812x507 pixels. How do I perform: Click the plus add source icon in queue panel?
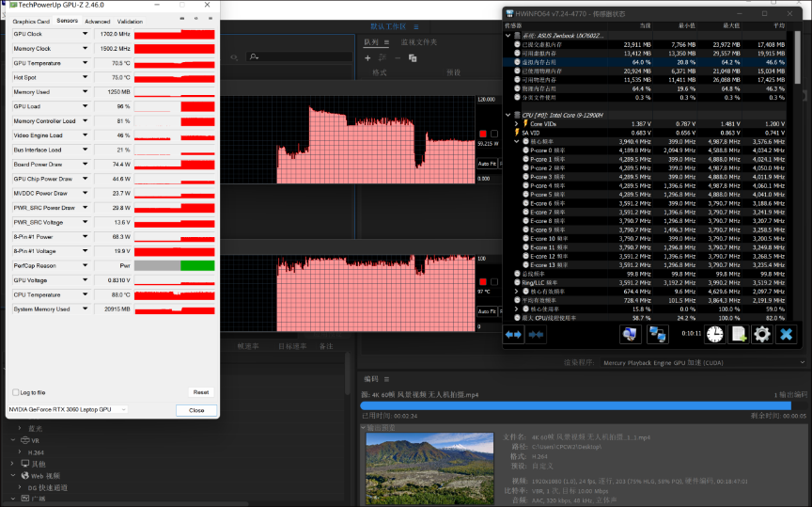367,58
